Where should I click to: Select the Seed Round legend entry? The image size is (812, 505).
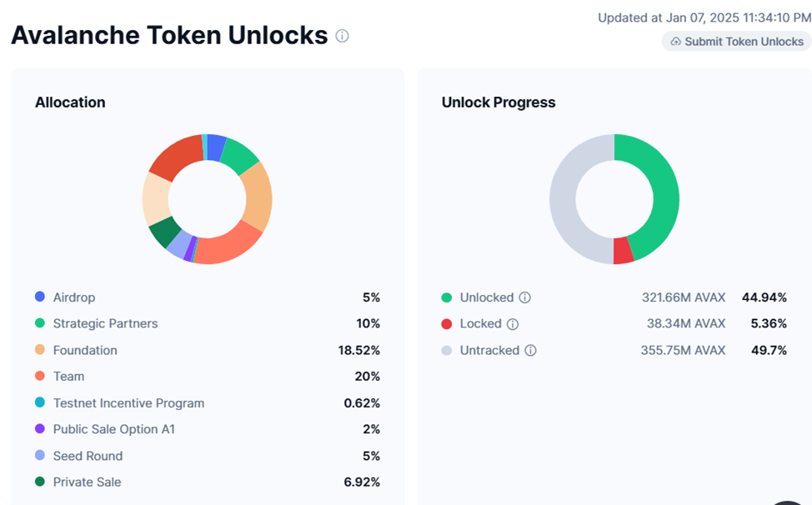coord(88,456)
